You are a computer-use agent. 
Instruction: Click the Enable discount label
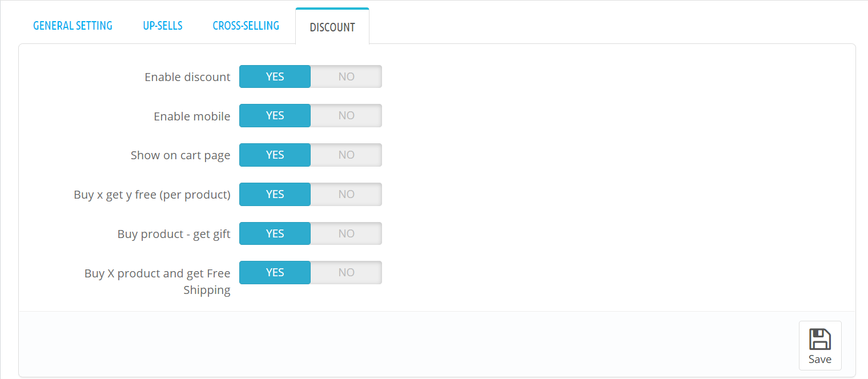187,76
